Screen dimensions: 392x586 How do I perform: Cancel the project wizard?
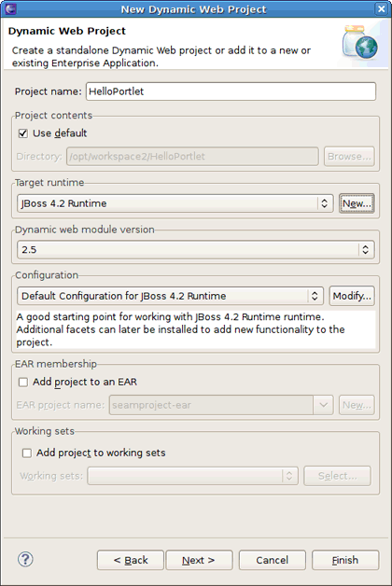(272, 560)
